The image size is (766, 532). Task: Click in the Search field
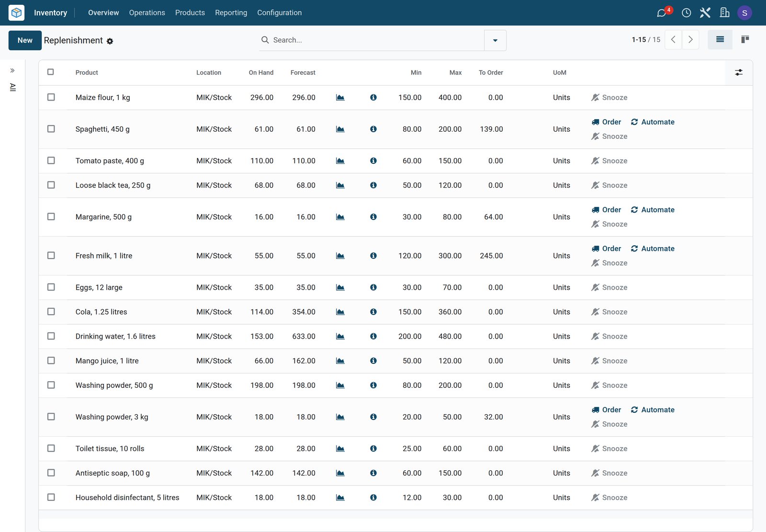tap(376, 40)
